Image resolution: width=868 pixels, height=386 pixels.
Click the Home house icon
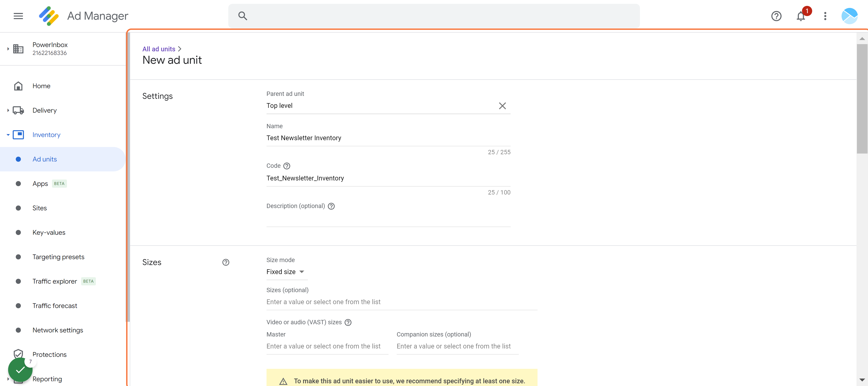[18, 86]
